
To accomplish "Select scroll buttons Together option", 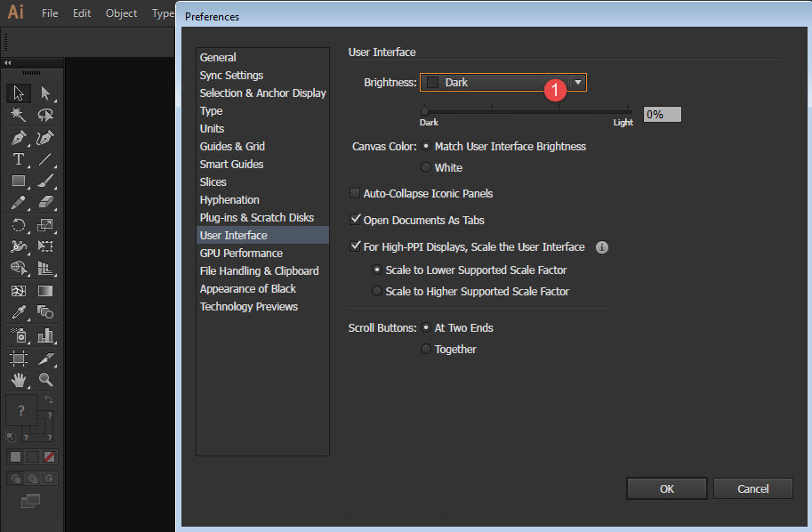I will tap(426, 349).
